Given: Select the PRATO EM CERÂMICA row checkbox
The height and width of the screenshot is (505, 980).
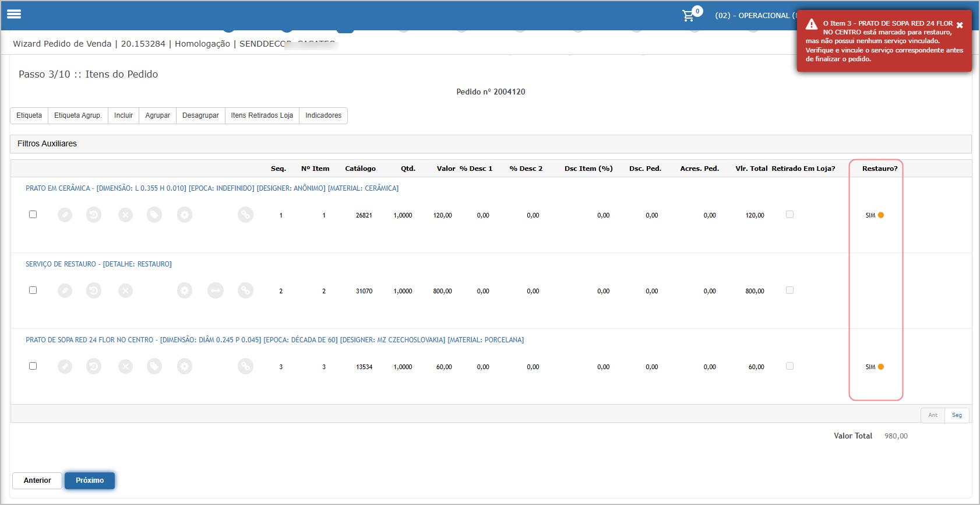Looking at the screenshot, I should tap(33, 215).
